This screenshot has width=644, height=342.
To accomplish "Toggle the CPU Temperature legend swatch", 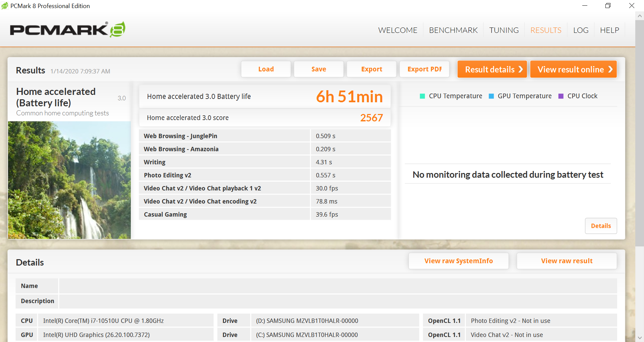I will click(x=422, y=96).
